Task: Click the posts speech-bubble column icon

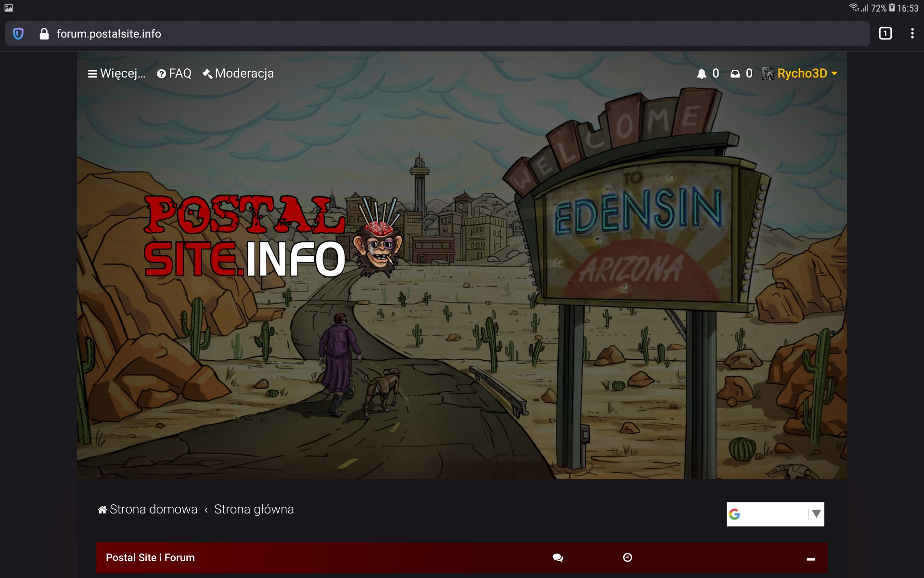Action: click(558, 558)
